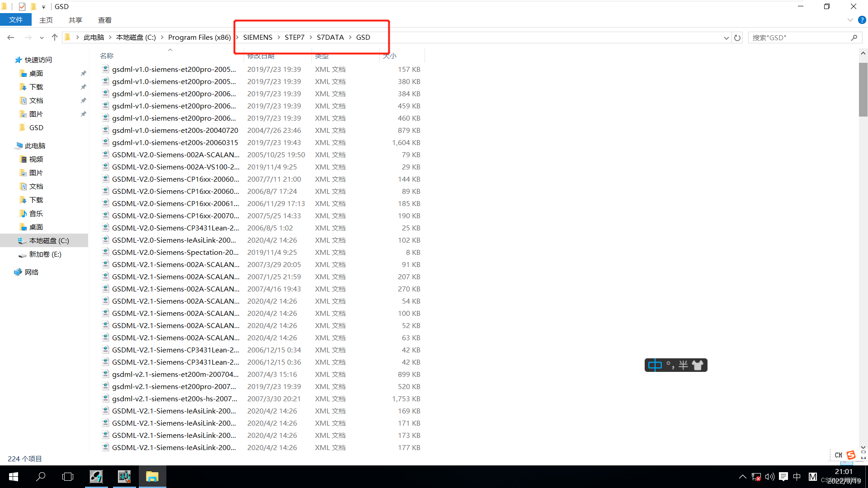Open File Explorer taskbar icon
The image size is (868, 488).
click(x=152, y=477)
